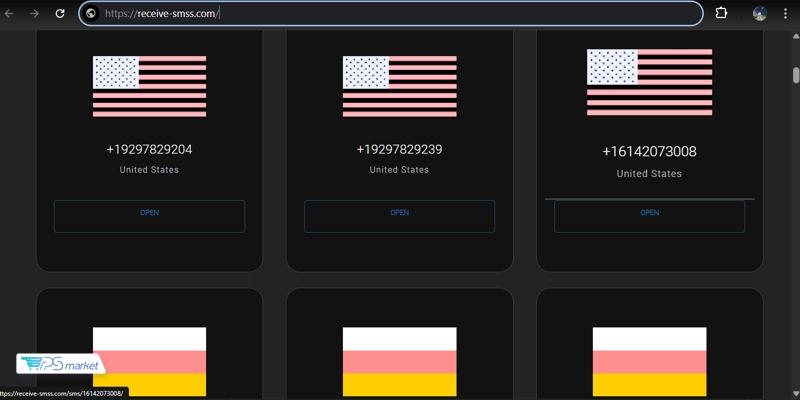Click the PS market logo

tap(61, 364)
